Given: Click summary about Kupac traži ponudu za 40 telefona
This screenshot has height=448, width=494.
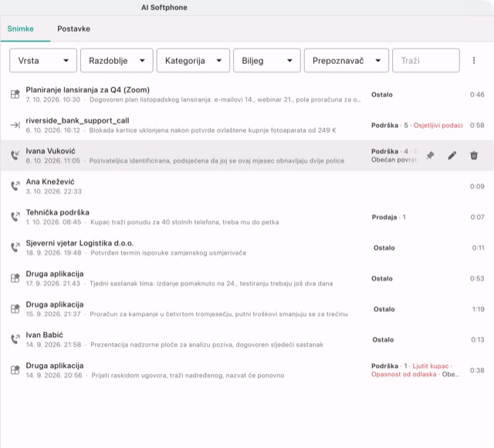Looking at the screenshot, I should click(184, 222).
